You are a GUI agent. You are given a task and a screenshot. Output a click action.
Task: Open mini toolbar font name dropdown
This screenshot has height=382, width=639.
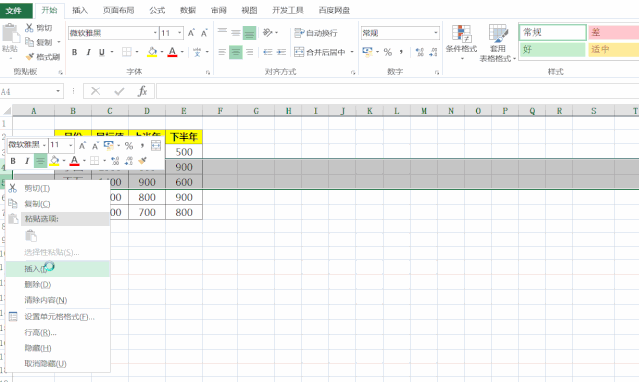44,145
